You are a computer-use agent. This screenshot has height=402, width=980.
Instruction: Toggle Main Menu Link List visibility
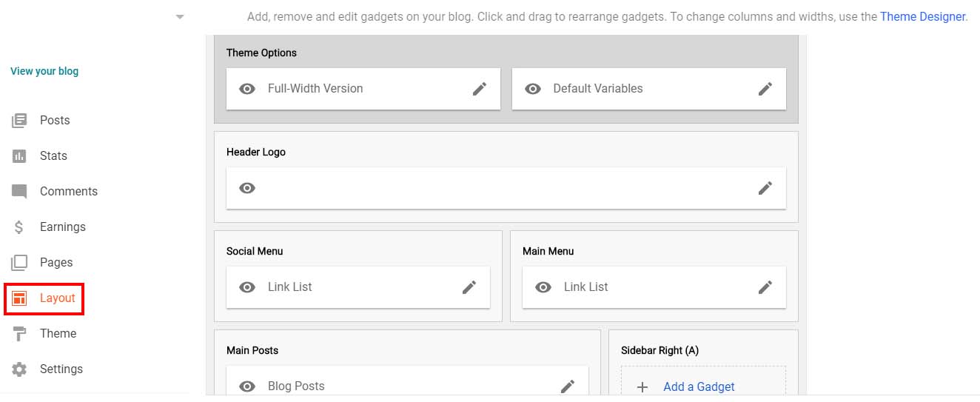click(543, 287)
